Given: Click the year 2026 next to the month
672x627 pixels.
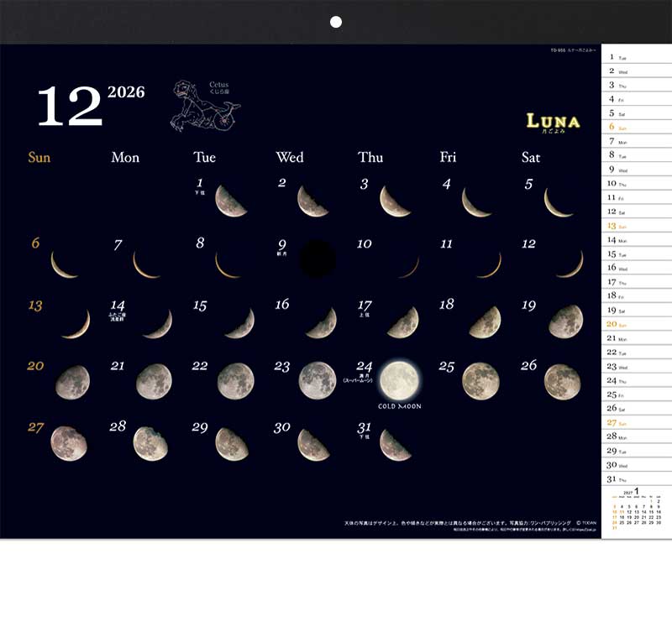Looking at the screenshot, I should pos(126,92).
